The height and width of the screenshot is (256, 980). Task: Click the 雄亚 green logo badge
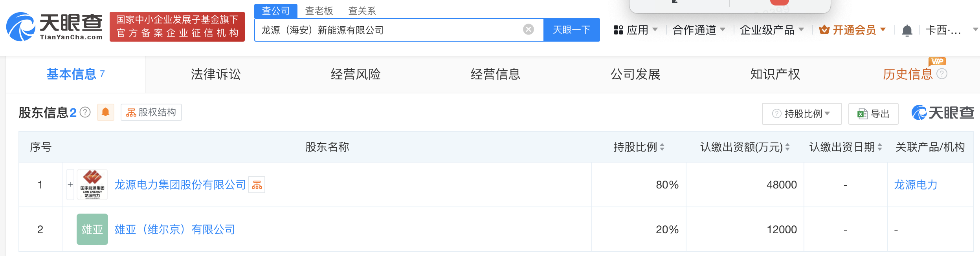tap(92, 229)
